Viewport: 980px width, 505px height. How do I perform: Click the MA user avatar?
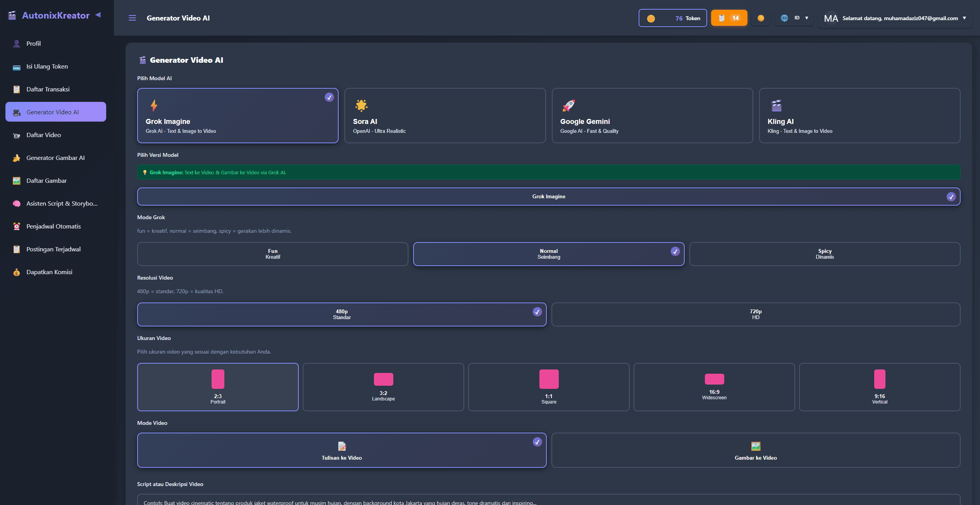coord(831,18)
